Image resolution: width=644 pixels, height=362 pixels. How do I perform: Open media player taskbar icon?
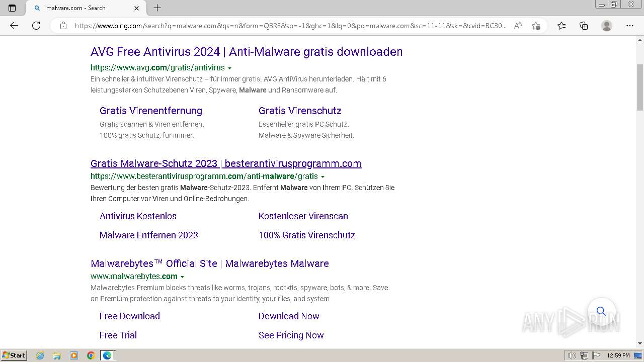tap(74, 355)
